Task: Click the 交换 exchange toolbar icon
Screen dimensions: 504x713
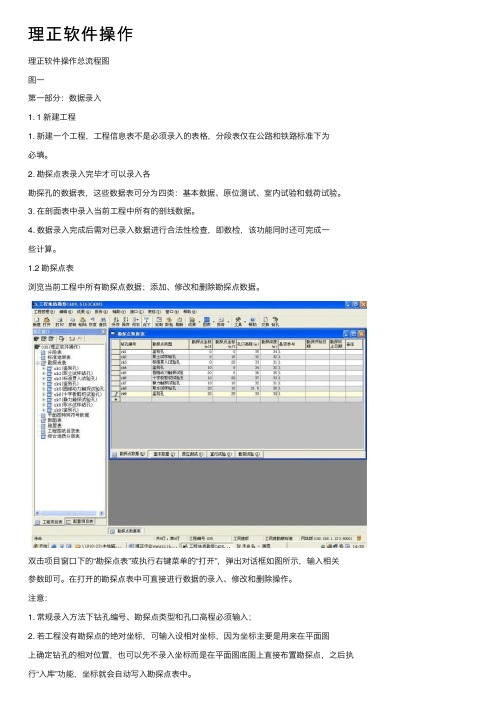Action: pos(266,322)
